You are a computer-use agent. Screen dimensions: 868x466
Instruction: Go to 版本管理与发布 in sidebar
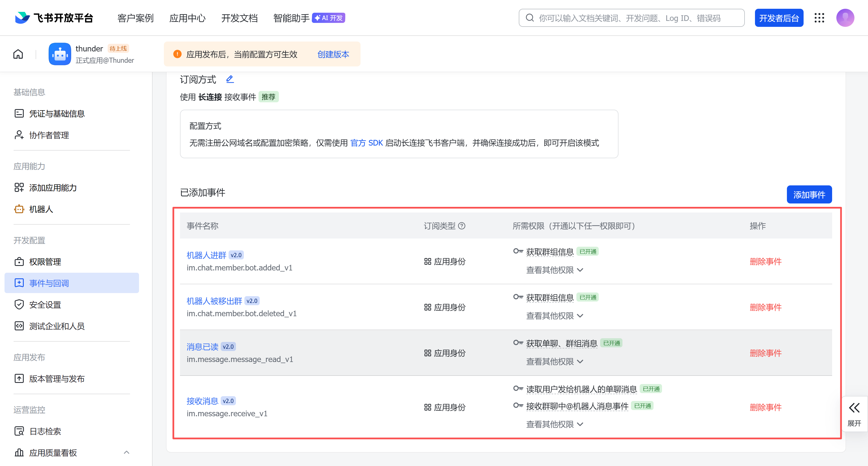57,379
